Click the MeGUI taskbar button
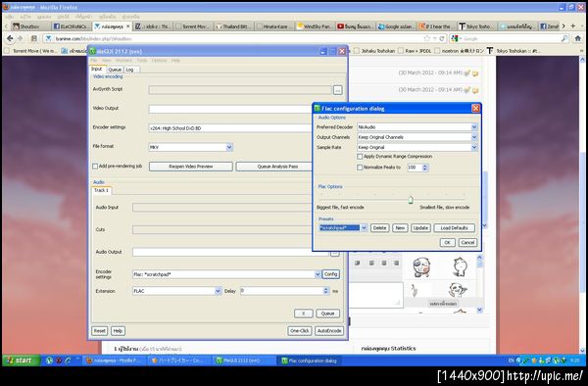The width and height of the screenshot is (588, 386). click(x=242, y=361)
